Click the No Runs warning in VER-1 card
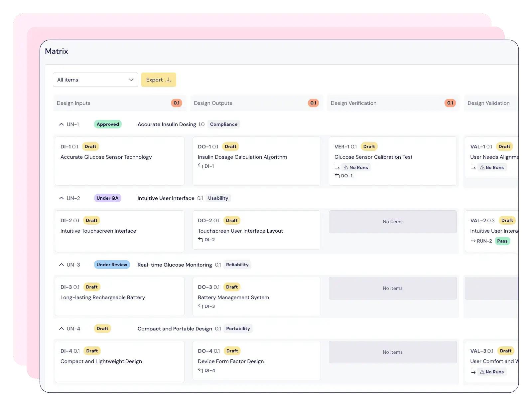 (356, 167)
